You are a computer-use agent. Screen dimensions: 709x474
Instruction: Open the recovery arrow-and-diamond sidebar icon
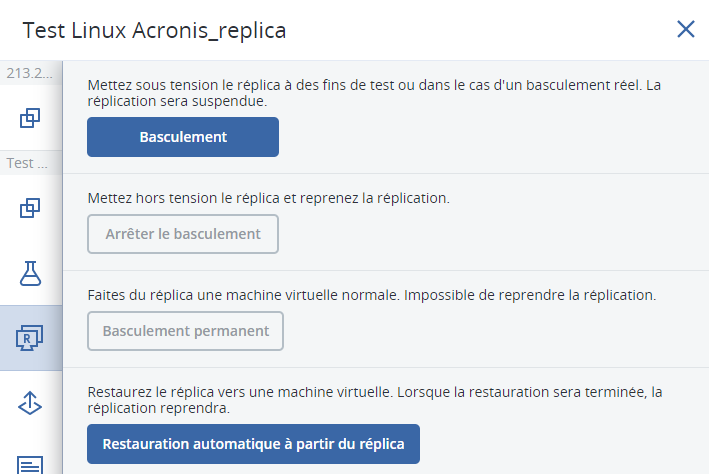click(30, 403)
